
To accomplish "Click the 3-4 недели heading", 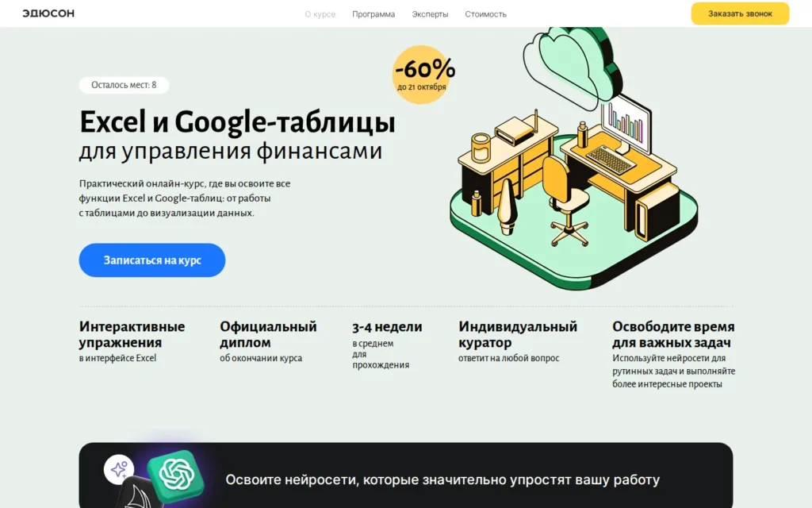I will [387, 327].
